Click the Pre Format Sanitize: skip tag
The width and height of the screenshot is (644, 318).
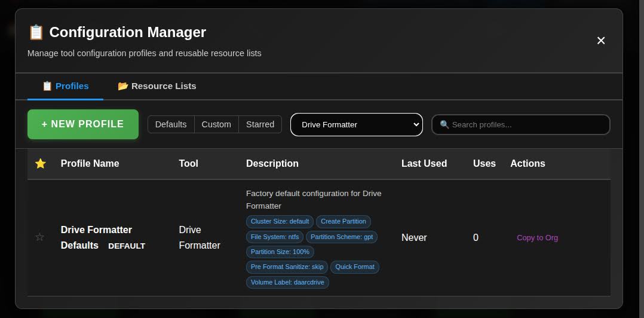pyautogui.click(x=287, y=267)
